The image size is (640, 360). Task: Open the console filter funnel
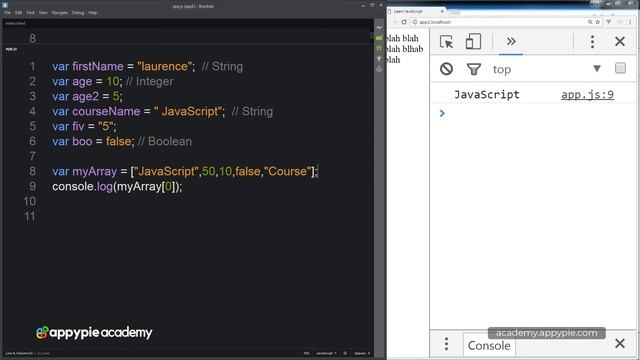click(473, 69)
